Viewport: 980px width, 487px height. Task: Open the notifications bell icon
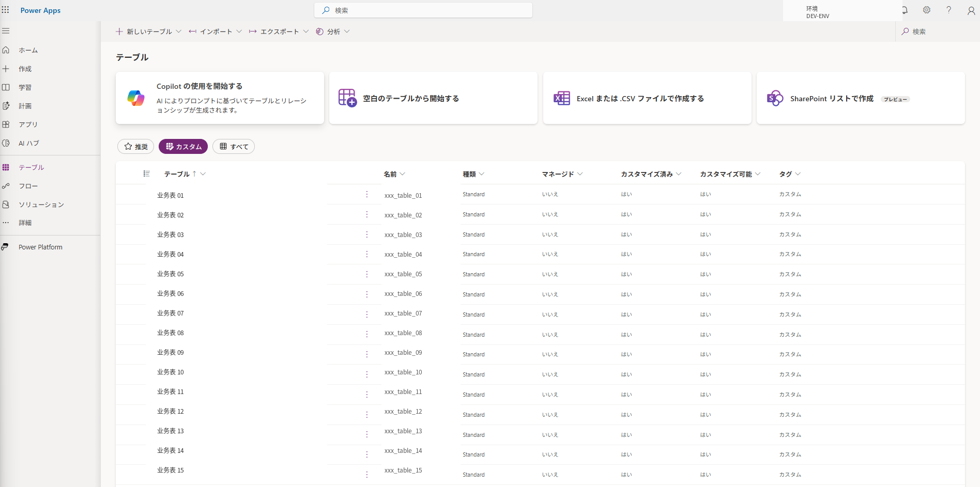(905, 10)
